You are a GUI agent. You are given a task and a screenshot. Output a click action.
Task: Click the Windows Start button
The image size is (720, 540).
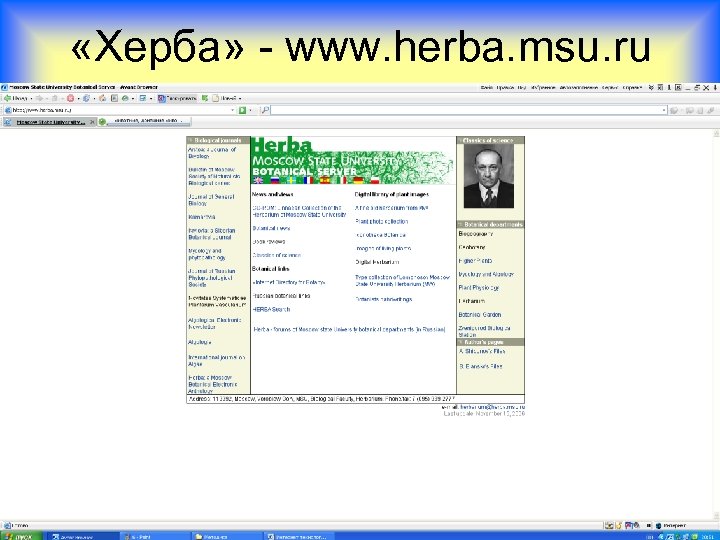pos(21,536)
